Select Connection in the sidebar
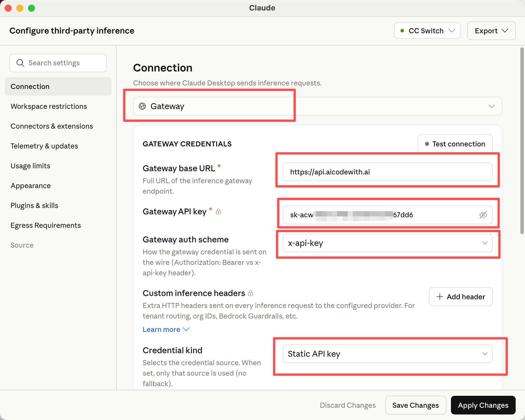The width and height of the screenshot is (525, 420). 58,86
